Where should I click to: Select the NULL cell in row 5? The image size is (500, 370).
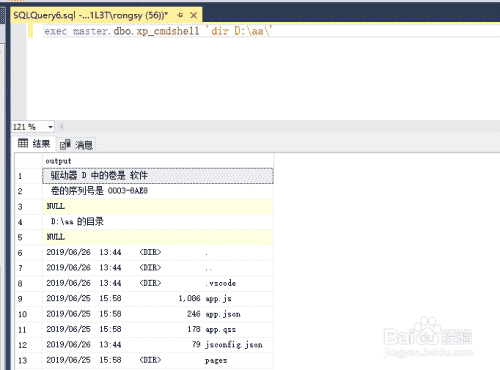tap(158, 237)
